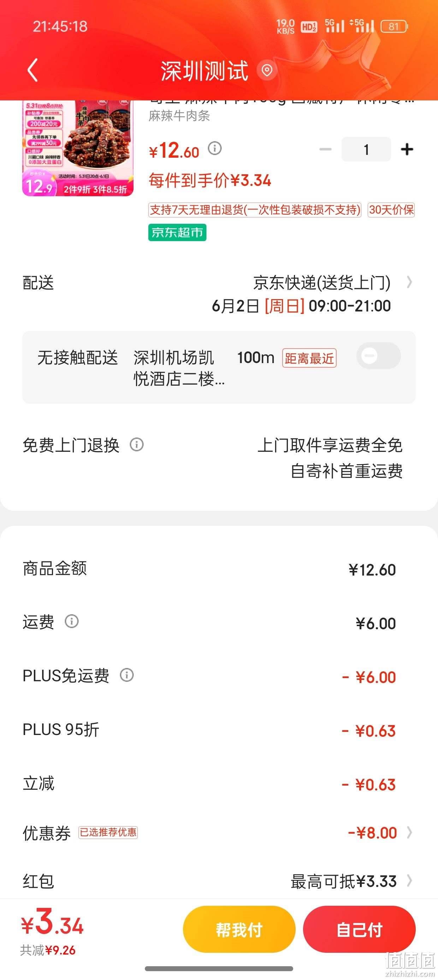Expand 京东快递 delivery options chevron
This screenshot has height=980, width=438.
point(409,282)
